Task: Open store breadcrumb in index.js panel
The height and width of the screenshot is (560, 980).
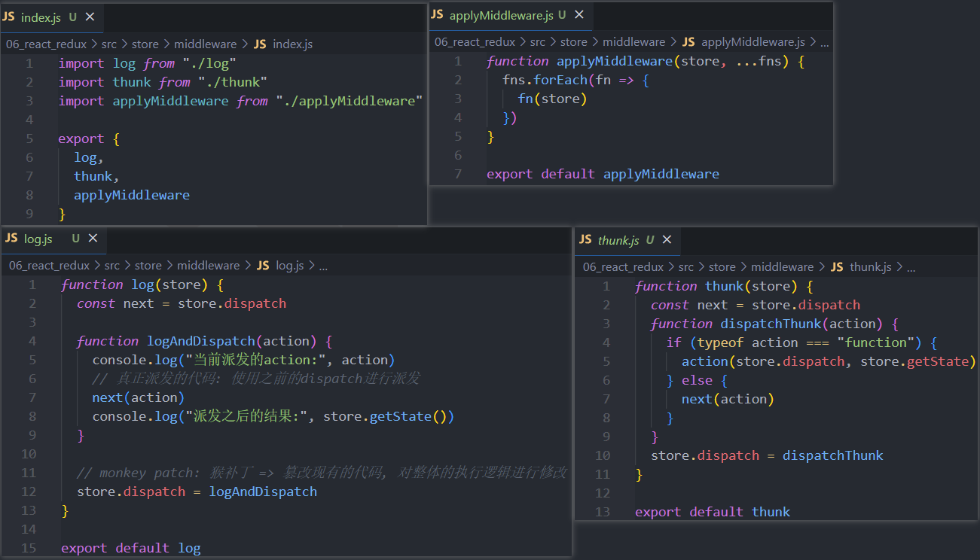Action: pyautogui.click(x=145, y=44)
